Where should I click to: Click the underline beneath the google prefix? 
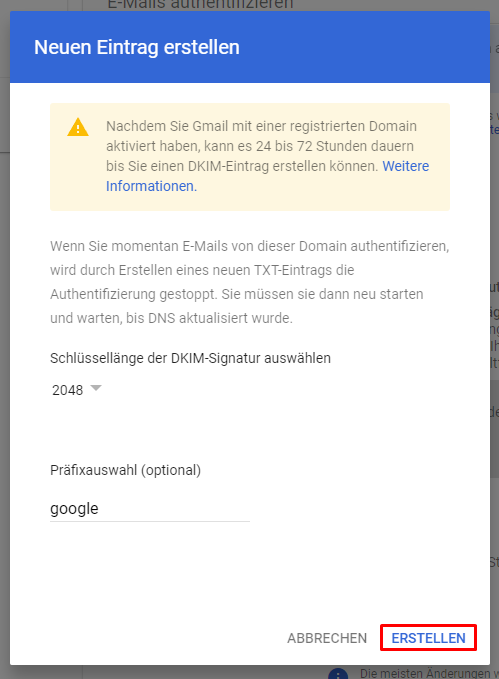point(150,521)
